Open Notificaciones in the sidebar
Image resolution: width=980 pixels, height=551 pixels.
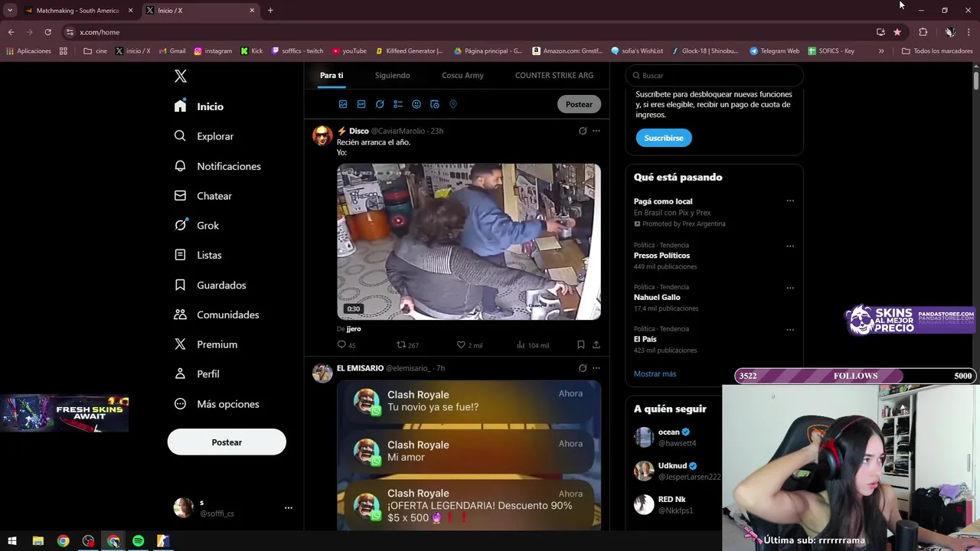tap(217, 166)
